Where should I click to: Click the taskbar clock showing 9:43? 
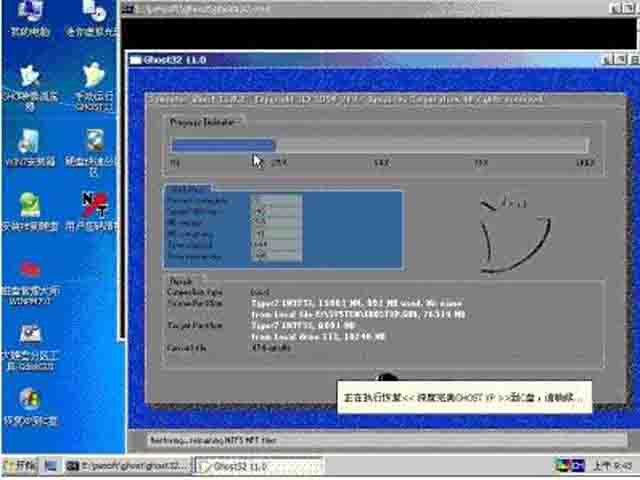(613, 466)
